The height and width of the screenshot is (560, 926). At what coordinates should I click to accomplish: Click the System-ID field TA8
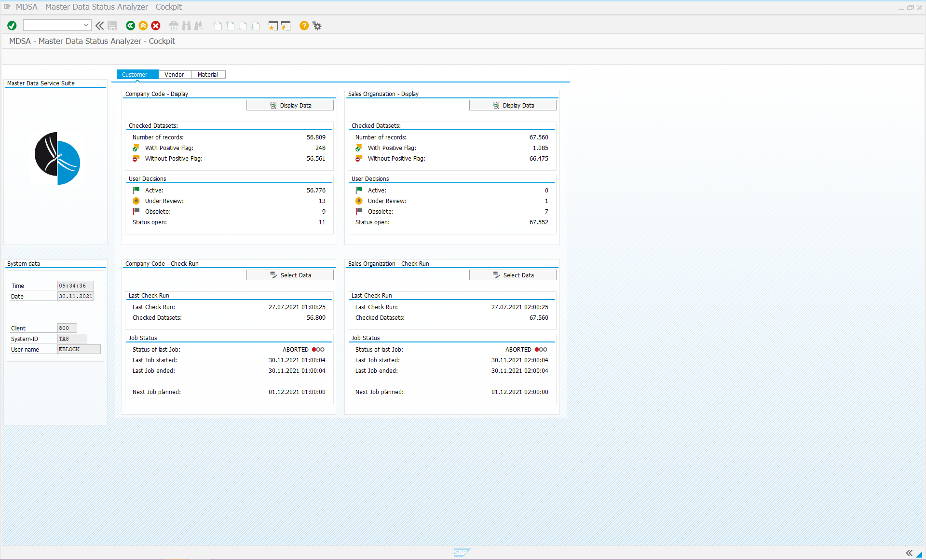[x=72, y=339]
